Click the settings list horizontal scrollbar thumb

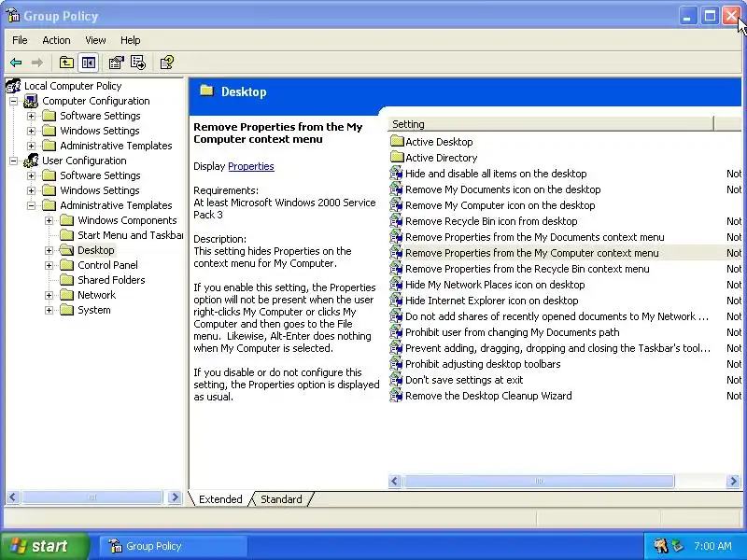click(x=539, y=481)
